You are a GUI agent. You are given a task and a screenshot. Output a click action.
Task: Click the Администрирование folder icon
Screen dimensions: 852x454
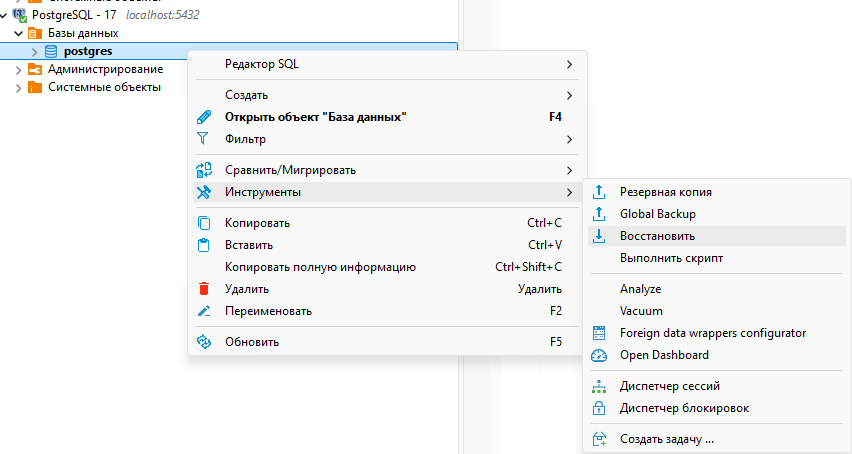(35, 70)
